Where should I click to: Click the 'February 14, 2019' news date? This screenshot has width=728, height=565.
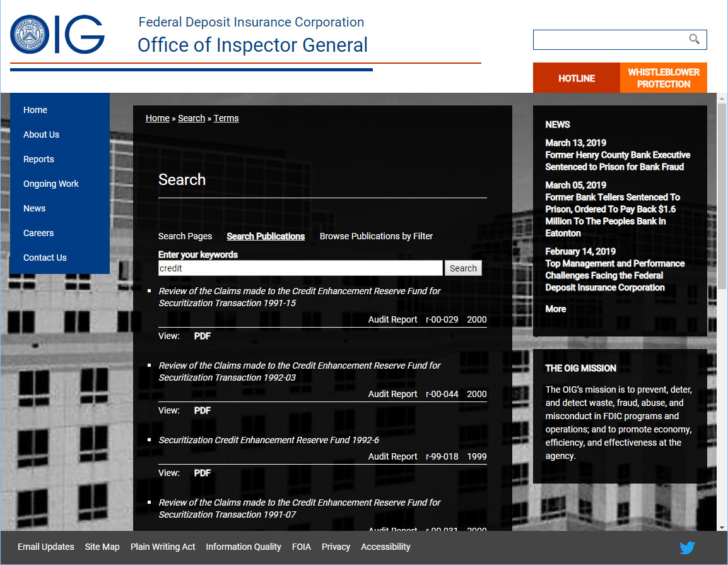click(x=580, y=251)
